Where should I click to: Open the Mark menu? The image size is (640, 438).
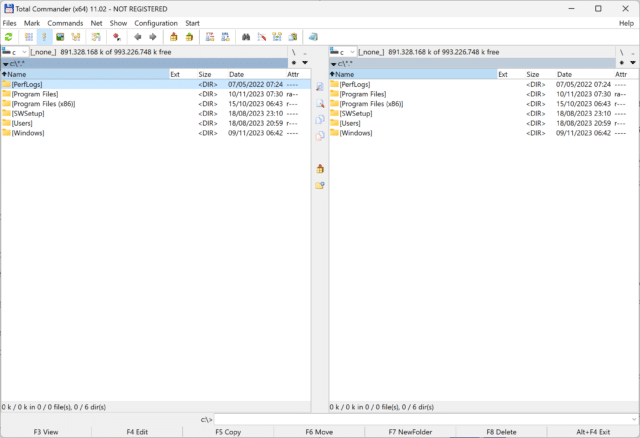(32, 23)
